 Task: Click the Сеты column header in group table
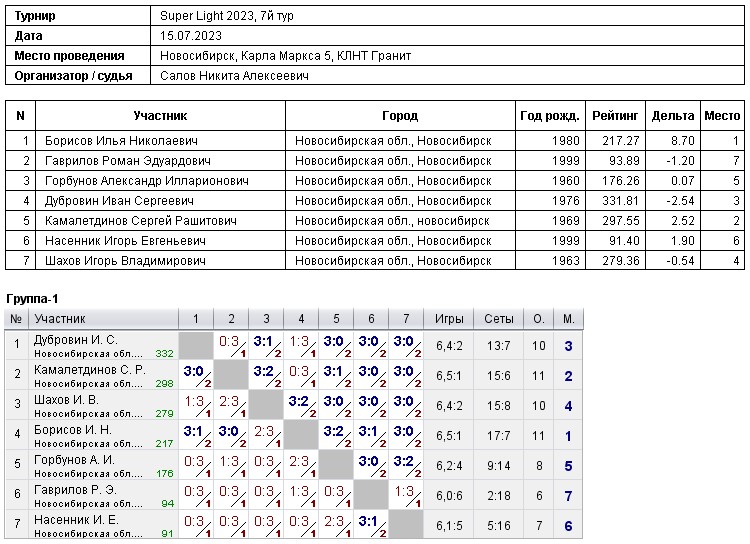point(499,319)
